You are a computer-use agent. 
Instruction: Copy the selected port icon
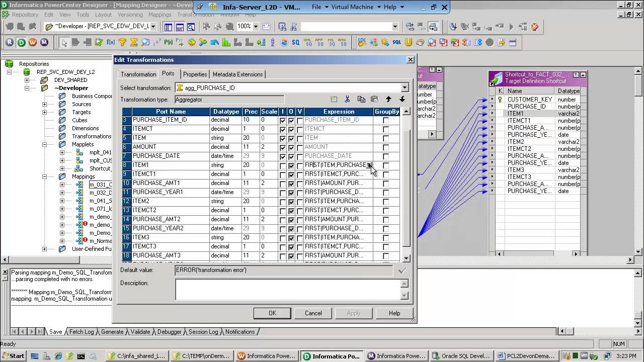[361, 100]
